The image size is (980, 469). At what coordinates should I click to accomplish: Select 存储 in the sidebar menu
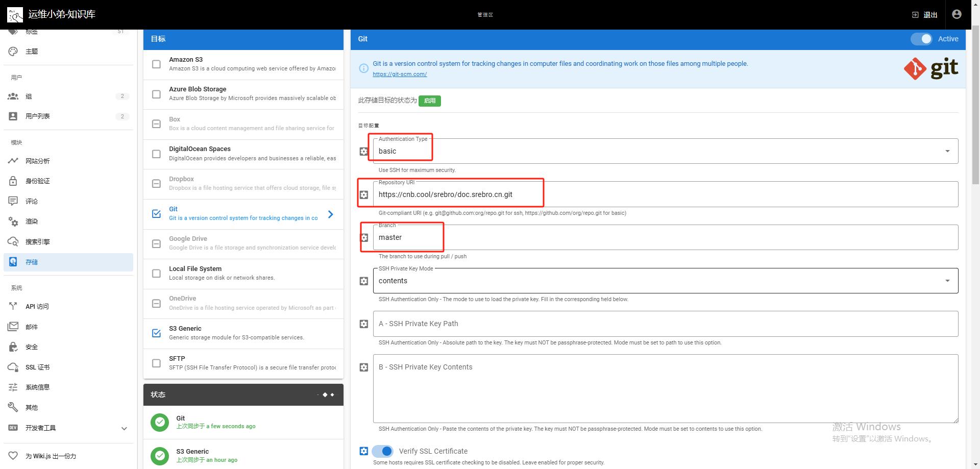[32, 262]
